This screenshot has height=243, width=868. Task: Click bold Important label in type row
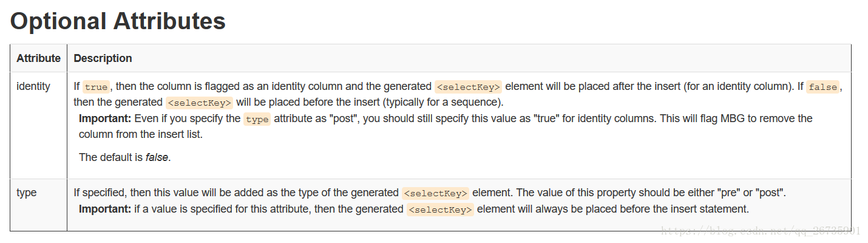pos(105,209)
